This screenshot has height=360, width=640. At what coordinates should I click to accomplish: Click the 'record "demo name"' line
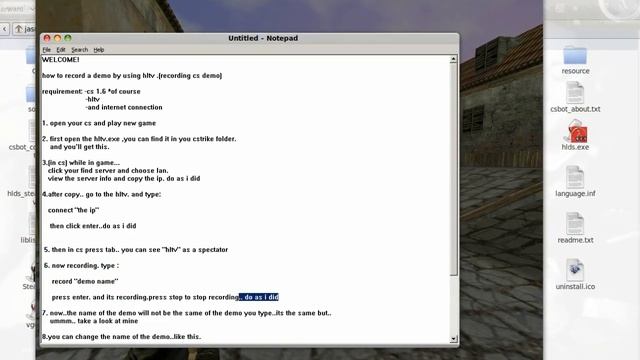point(85,281)
